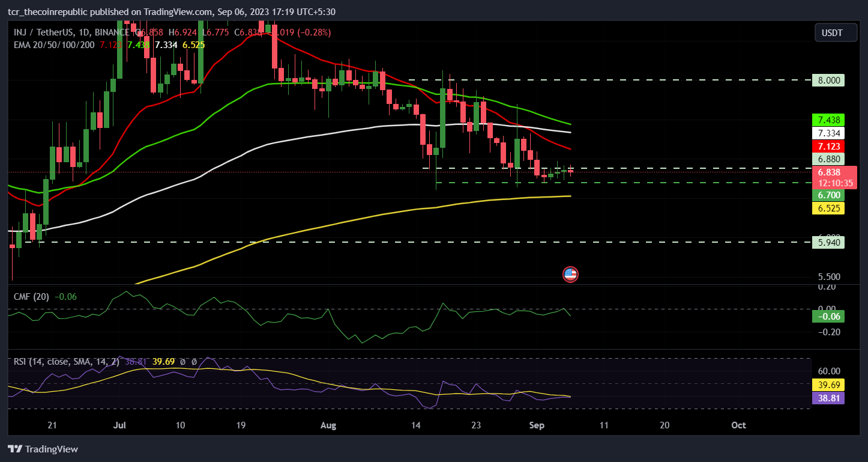Click the Sep date label on time axis
868x462 pixels.
coord(537,425)
